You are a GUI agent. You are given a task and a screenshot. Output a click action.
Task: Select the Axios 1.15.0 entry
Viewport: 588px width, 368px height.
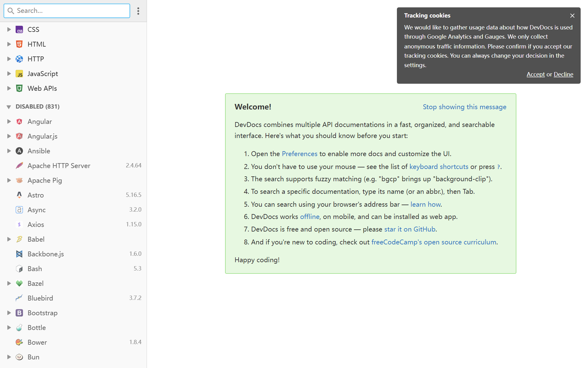pos(73,224)
